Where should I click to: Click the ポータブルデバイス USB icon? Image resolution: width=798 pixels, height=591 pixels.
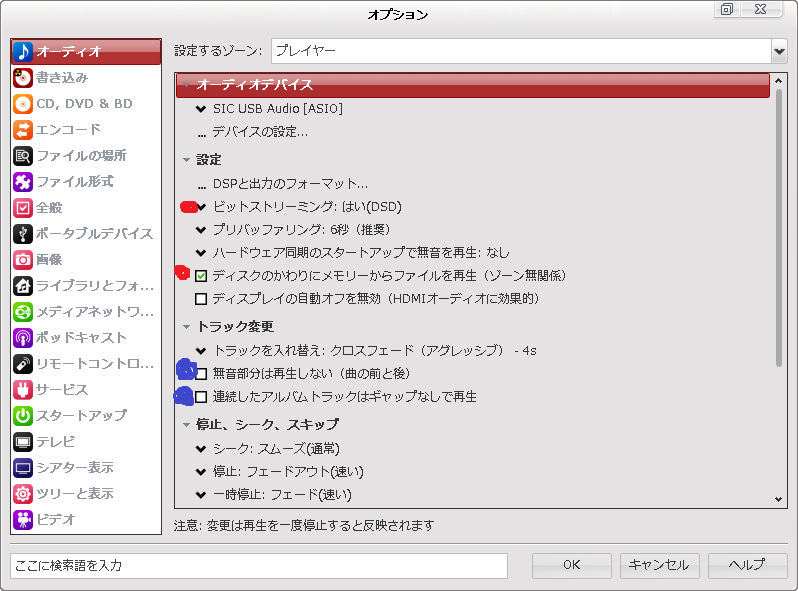click(x=23, y=233)
